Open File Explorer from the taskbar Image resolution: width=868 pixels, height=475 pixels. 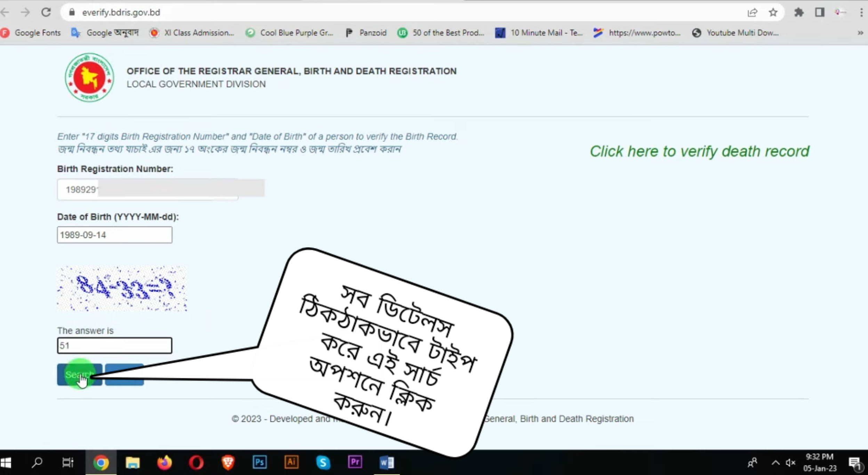pyautogui.click(x=133, y=462)
